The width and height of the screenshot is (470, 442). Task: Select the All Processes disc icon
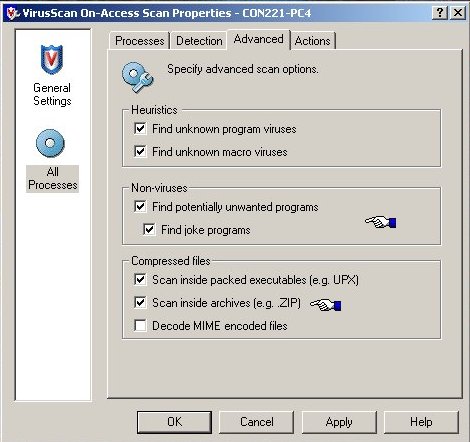[x=50, y=143]
